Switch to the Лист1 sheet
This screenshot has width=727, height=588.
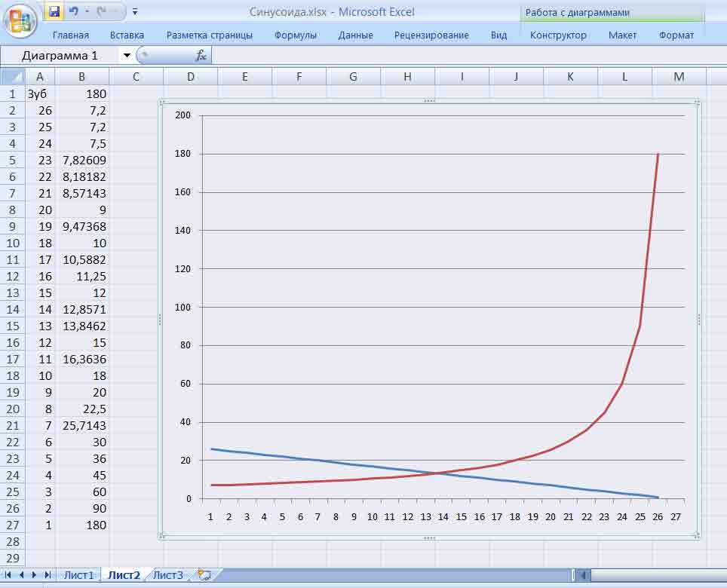point(78,575)
